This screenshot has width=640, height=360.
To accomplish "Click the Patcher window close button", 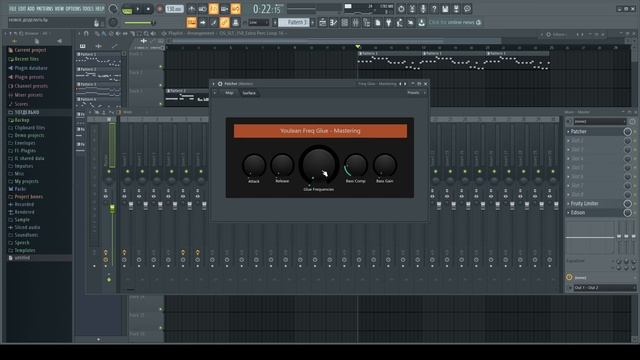I will coord(425,84).
